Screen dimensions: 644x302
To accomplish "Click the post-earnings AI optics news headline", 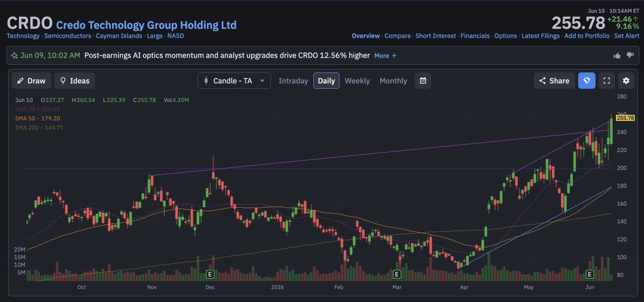I will [227, 55].
